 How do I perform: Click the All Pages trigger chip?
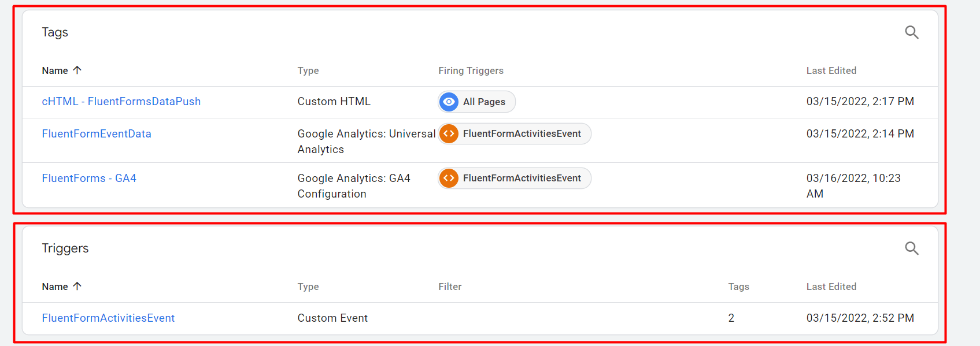(x=477, y=102)
